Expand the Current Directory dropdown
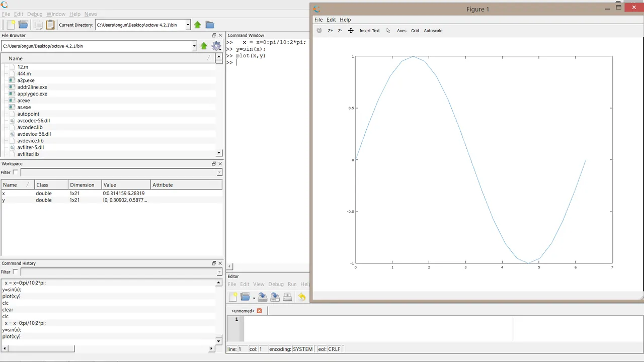This screenshot has width=644, height=362. coord(188,25)
